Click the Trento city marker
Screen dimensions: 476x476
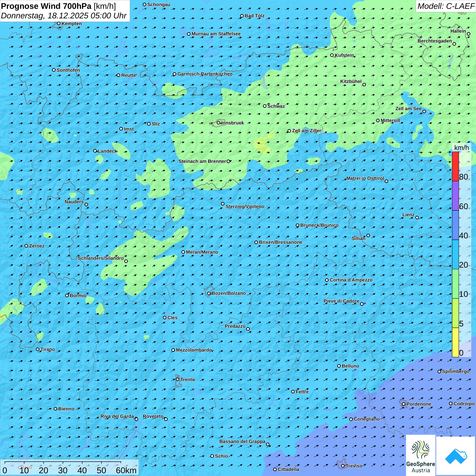(177, 379)
